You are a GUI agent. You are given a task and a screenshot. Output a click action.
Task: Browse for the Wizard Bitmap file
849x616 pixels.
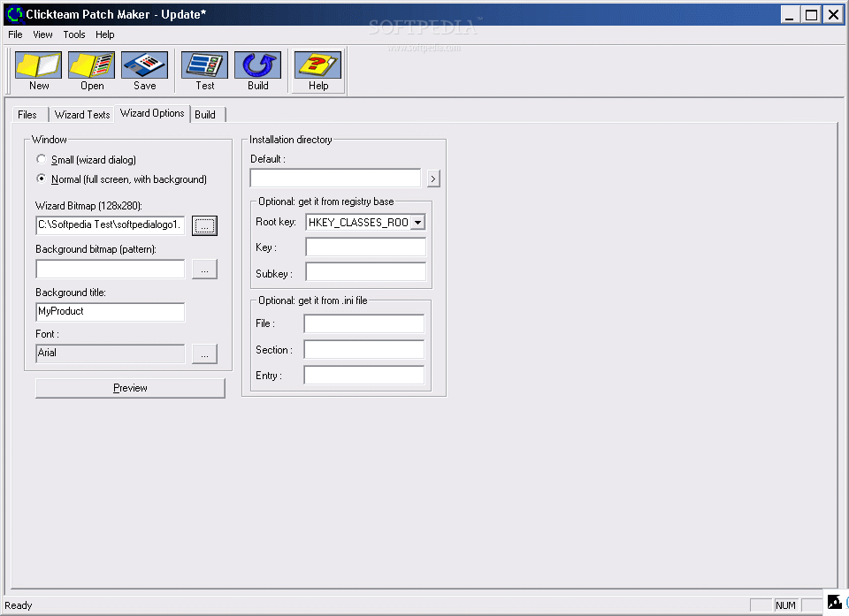point(204,225)
